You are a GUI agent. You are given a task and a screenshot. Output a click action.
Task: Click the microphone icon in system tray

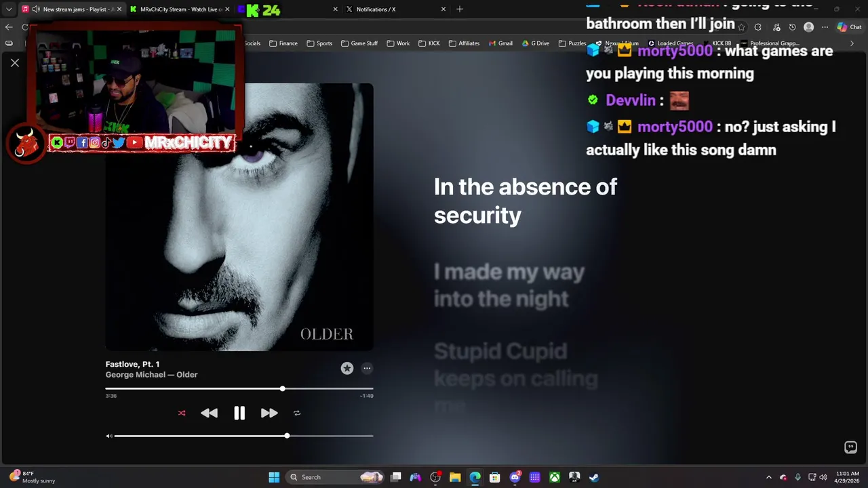tap(797, 477)
